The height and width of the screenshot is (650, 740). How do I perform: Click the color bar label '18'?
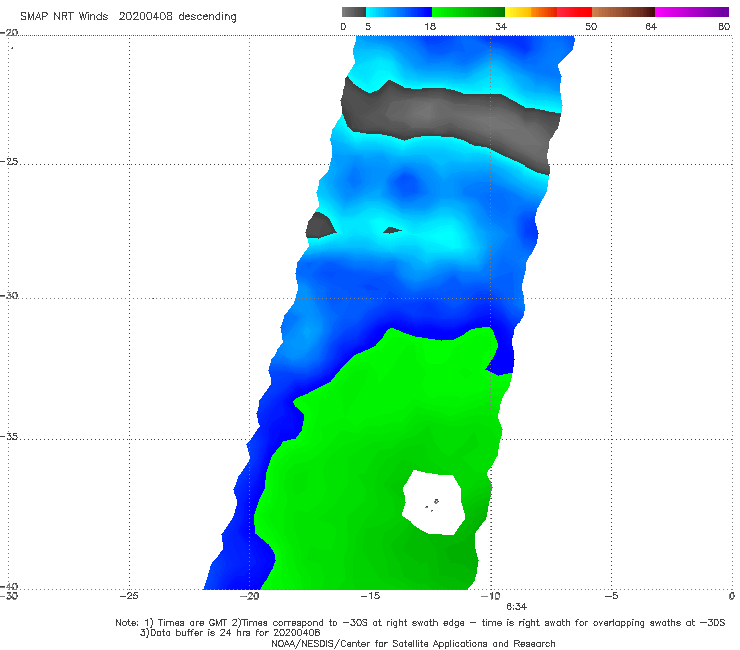430,26
